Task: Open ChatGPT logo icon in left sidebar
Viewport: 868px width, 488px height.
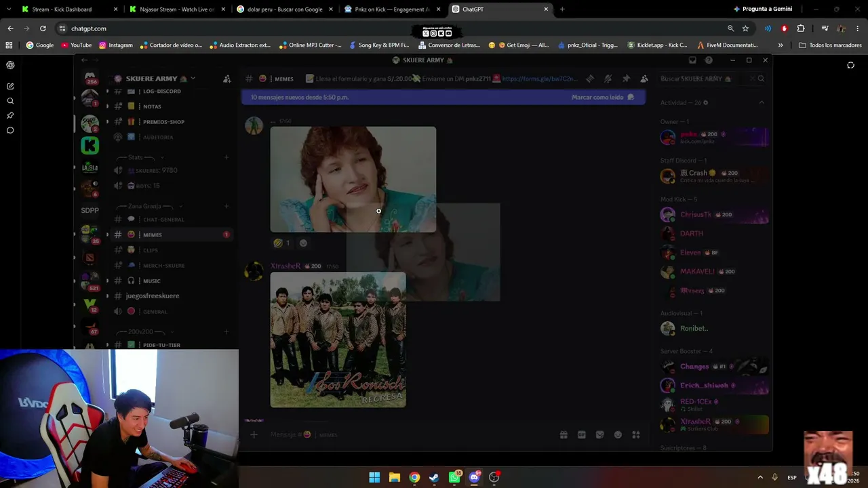Action: tap(10, 65)
